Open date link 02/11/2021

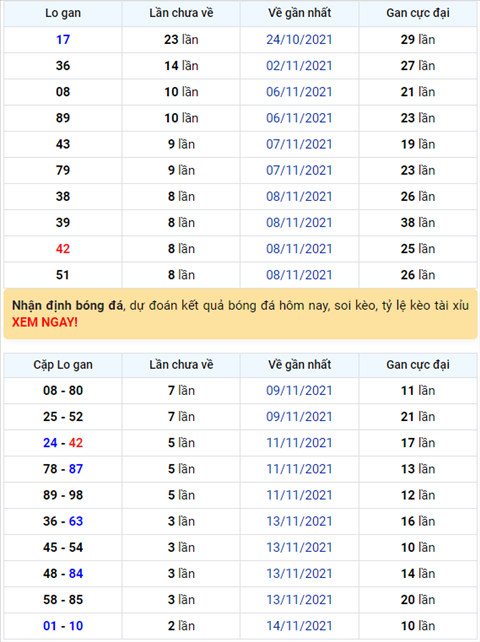299,66
